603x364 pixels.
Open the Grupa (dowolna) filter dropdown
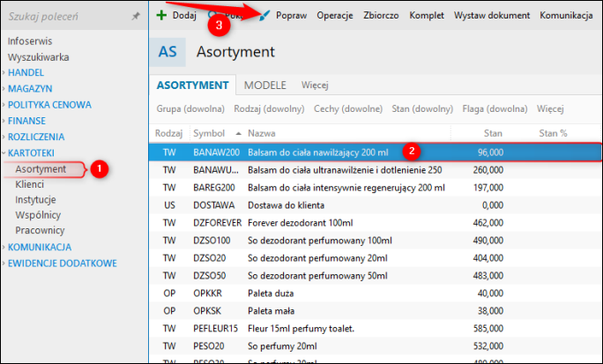point(190,108)
